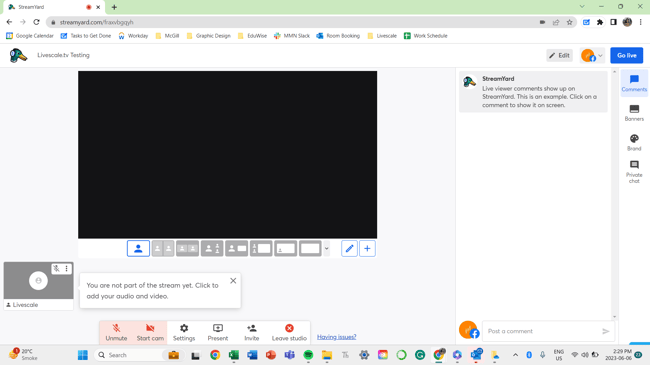The height and width of the screenshot is (365, 650).
Task: Open the EduWise bookmark folder
Action: click(x=252, y=36)
